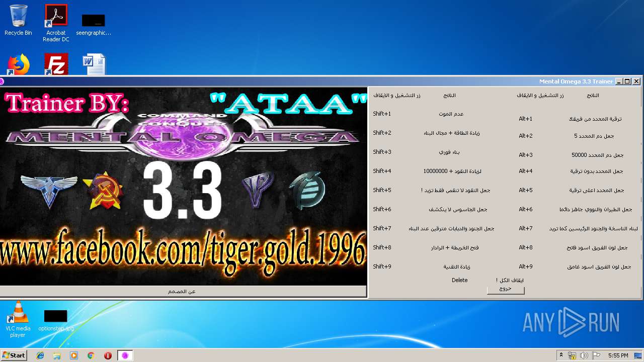Open the Firefox desktop shortcut
Viewport: 644px width, 362px height.
coord(19,64)
